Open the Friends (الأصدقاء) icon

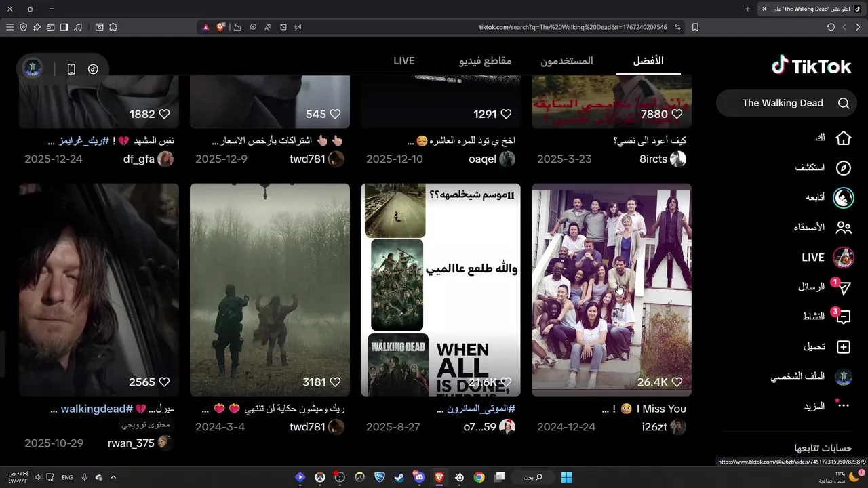click(843, 228)
